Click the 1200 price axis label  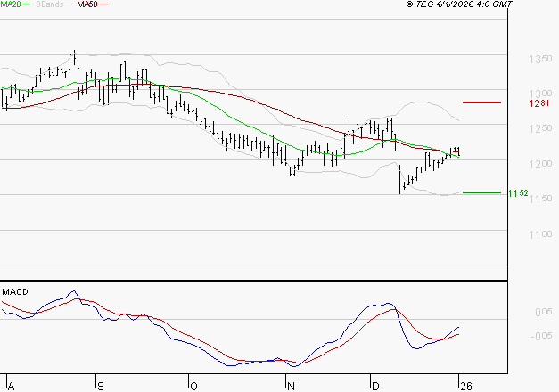(540, 164)
